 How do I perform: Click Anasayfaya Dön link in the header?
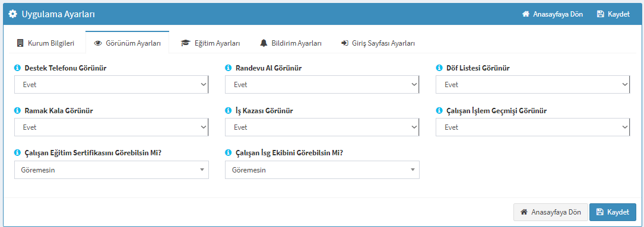coord(553,14)
